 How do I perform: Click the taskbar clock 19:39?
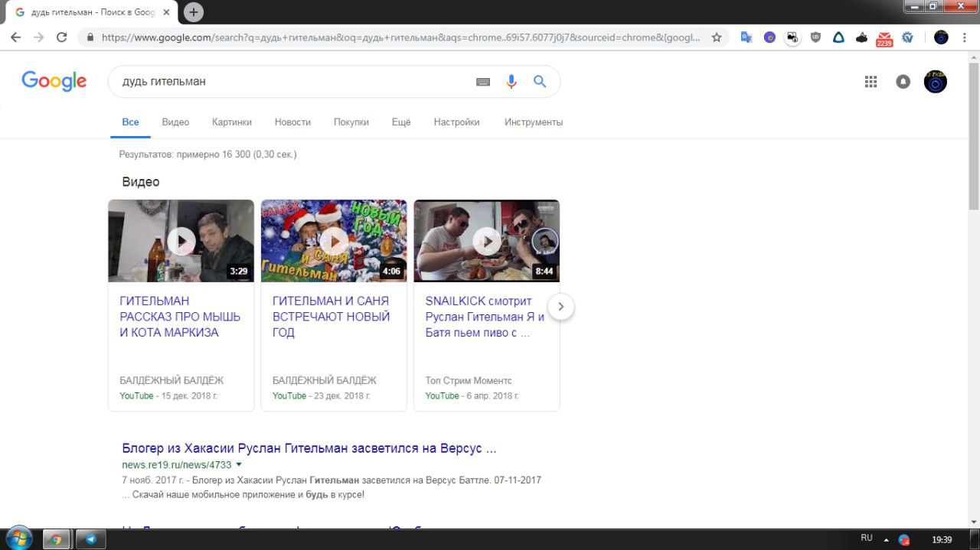click(x=942, y=539)
